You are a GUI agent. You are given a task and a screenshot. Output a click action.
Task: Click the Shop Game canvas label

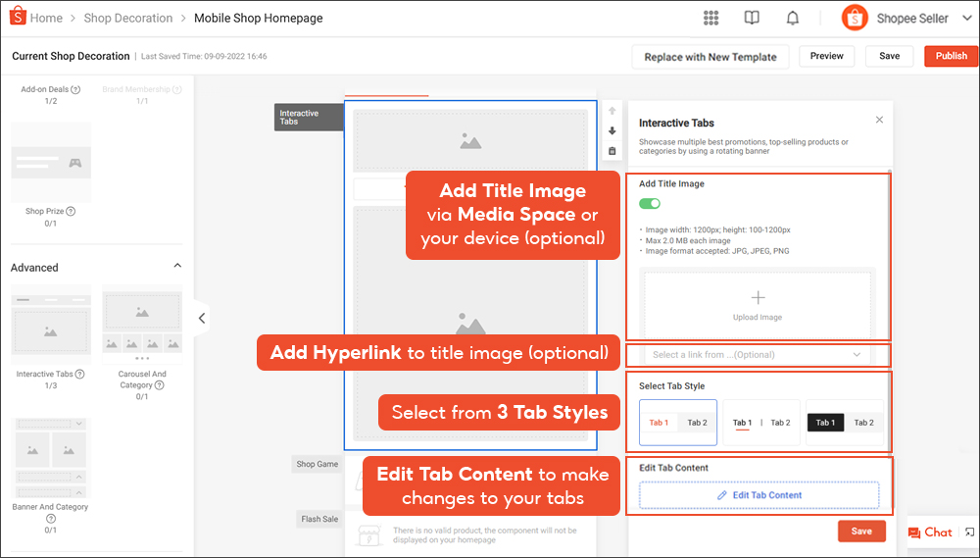[x=318, y=464]
